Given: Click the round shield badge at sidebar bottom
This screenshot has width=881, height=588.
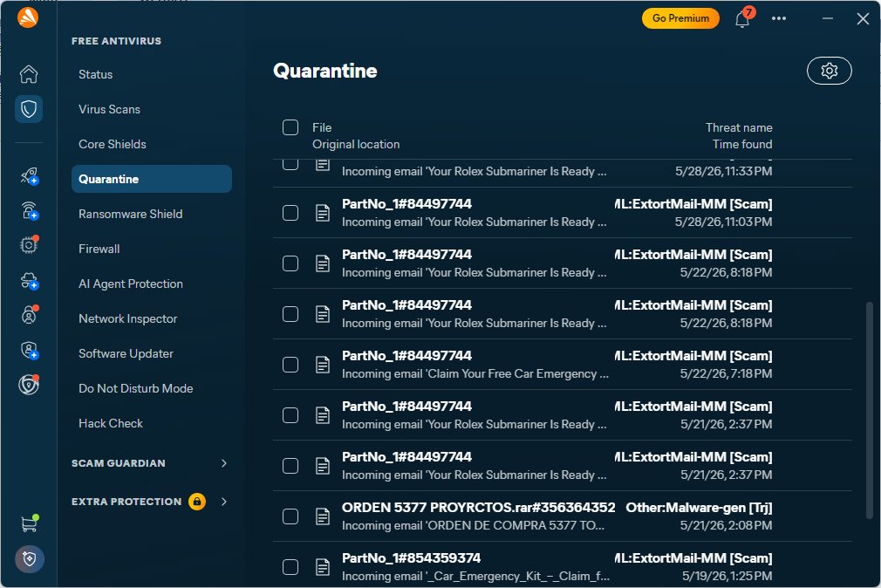Looking at the screenshot, I should coord(29,558).
